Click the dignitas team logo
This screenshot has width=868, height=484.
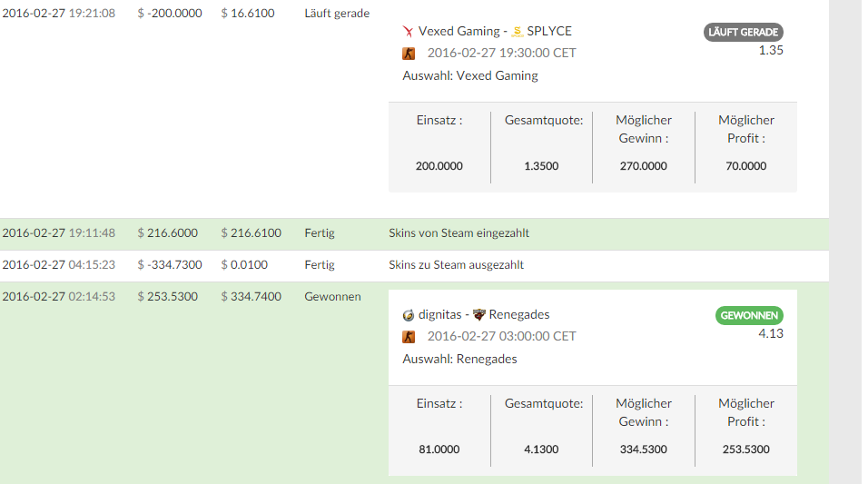(x=409, y=315)
